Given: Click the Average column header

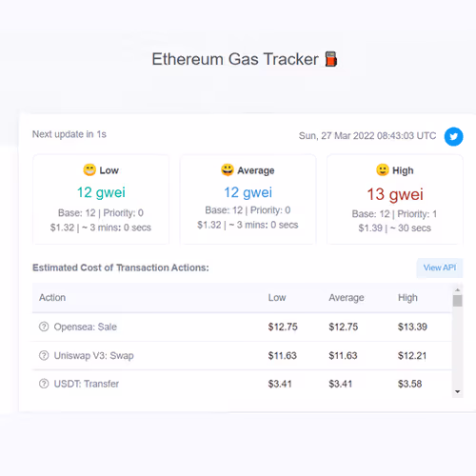Looking at the screenshot, I should [347, 298].
